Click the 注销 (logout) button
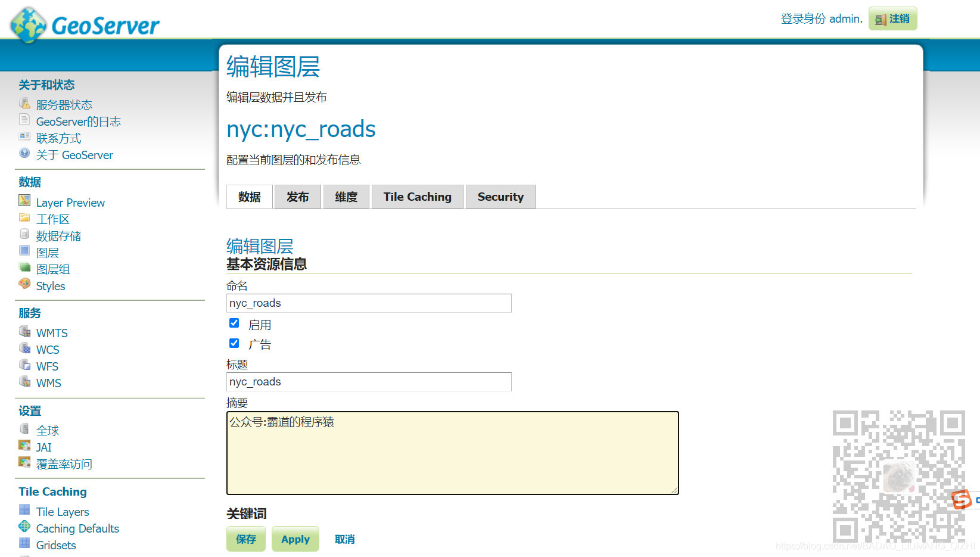Viewport: 980px width, 557px height. pyautogui.click(x=892, y=19)
